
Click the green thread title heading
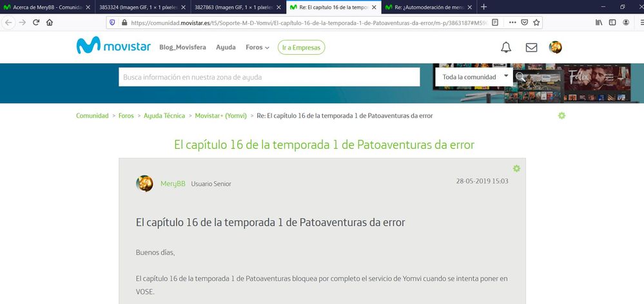[x=324, y=145]
